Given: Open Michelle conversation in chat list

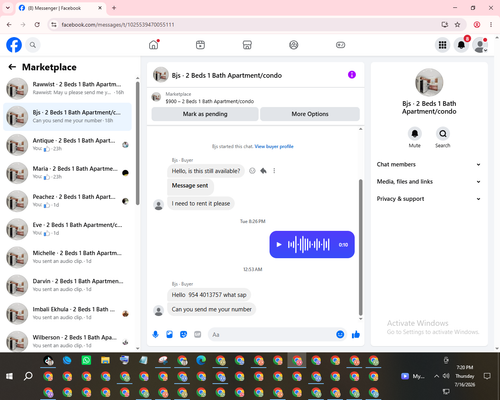Looking at the screenshot, I should (68, 257).
